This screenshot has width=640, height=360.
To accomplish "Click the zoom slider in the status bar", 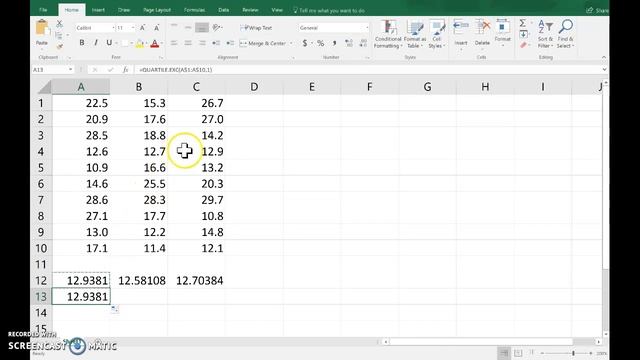I will [573, 353].
